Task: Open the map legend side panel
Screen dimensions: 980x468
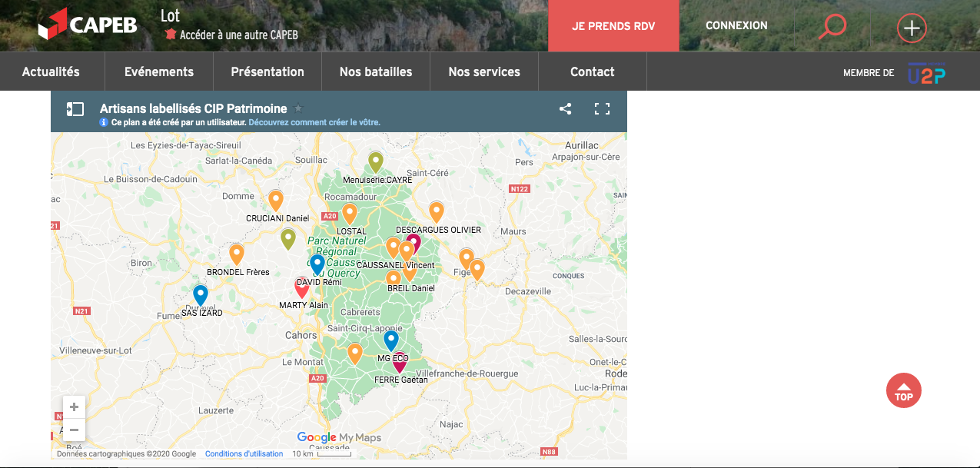Action: pyautogui.click(x=75, y=109)
